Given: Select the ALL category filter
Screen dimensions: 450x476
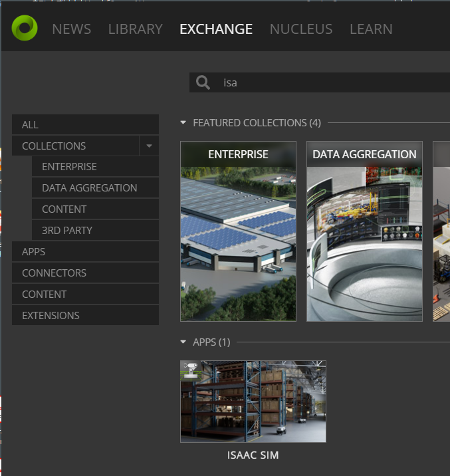Looking at the screenshot, I should (x=85, y=124).
